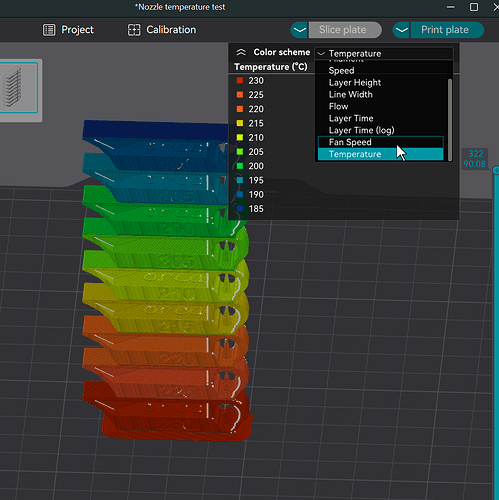Open the Print plate dropdown arrow

click(x=401, y=30)
